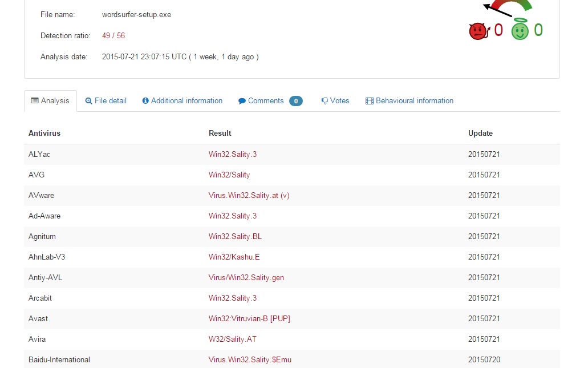
Task: Click the red devil malicious vote icon
Action: [479, 31]
